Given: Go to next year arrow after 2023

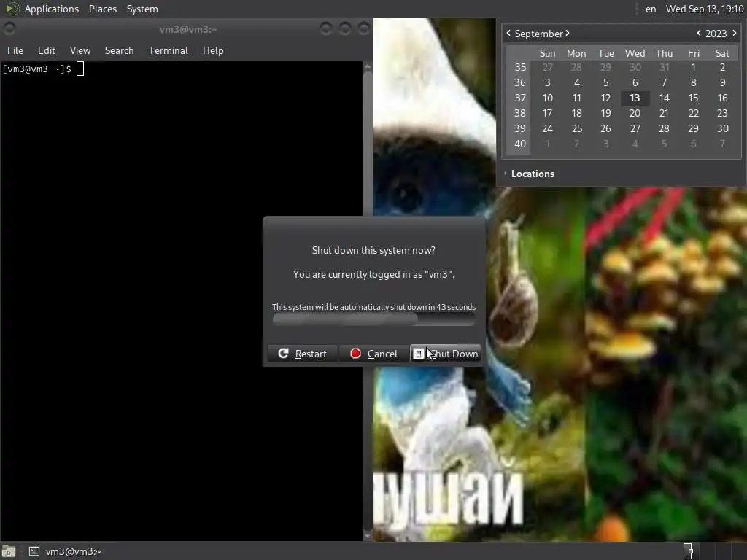Looking at the screenshot, I should (734, 33).
